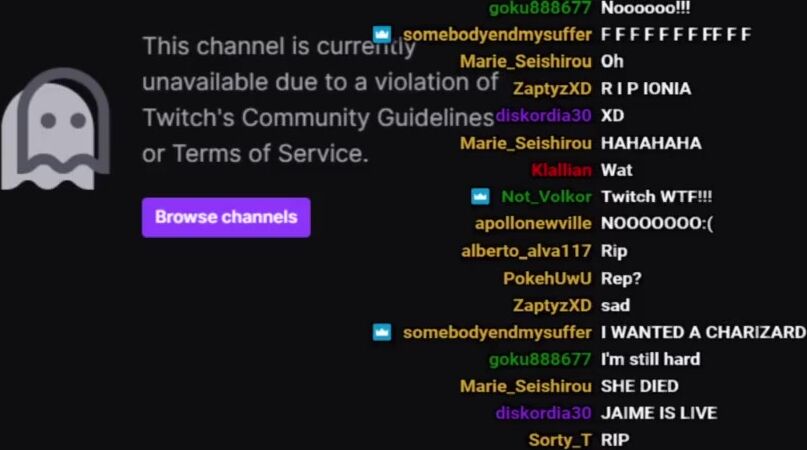Image resolution: width=807 pixels, height=450 pixels.
Task: Click the channel unavailable notice text
Action: (x=318, y=100)
